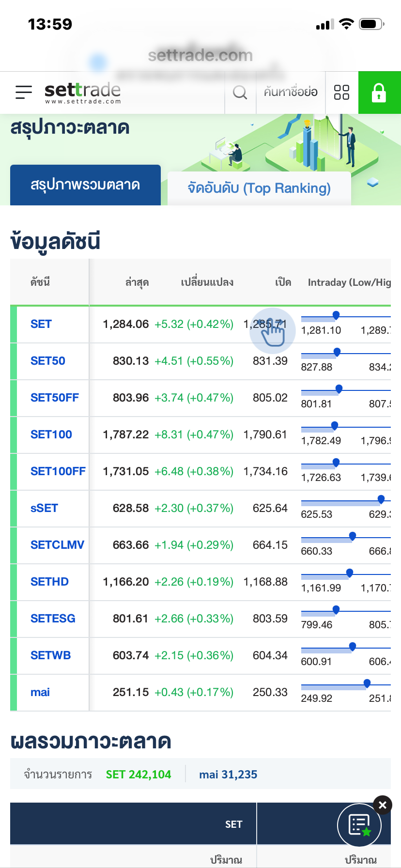Open the four-squares grid menu icon
Screen dimensions: 401x868
(341, 92)
